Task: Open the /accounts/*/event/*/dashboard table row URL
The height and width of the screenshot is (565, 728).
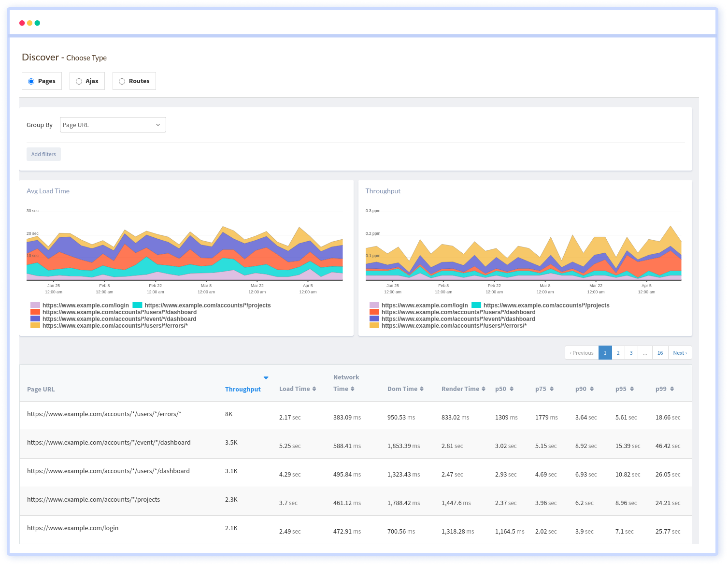Action: point(109,442)
